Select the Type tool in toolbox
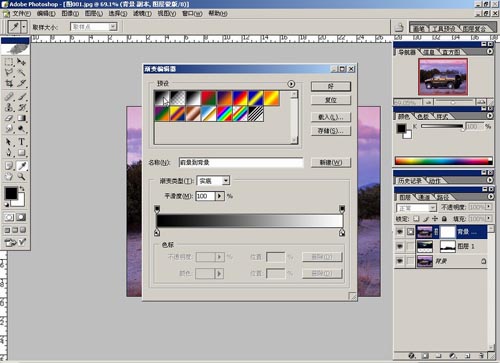This screenshot has width=500, height=363. pos(22,142)
